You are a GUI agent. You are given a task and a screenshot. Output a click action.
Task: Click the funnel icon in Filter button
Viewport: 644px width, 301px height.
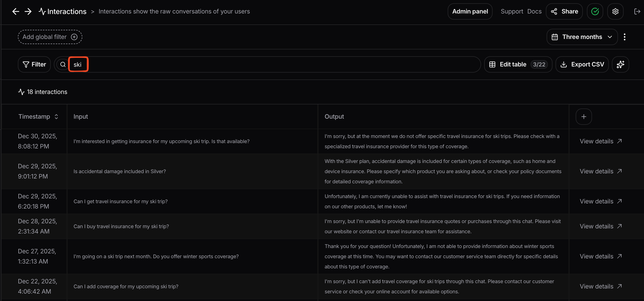coord(26,64)
